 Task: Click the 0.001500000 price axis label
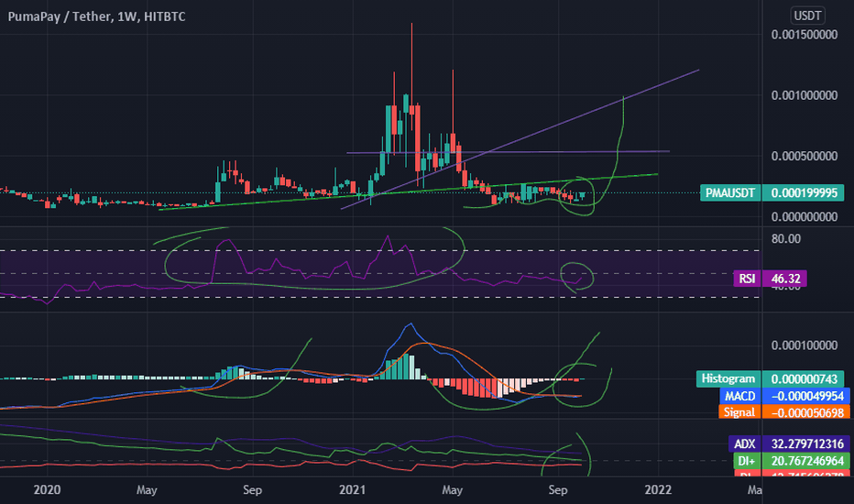[x=805, y=35]
